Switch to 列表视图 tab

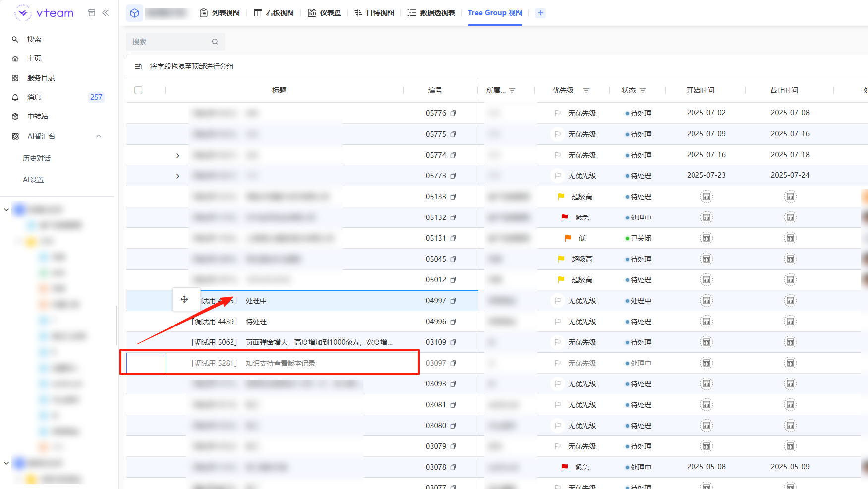[220, 13]
